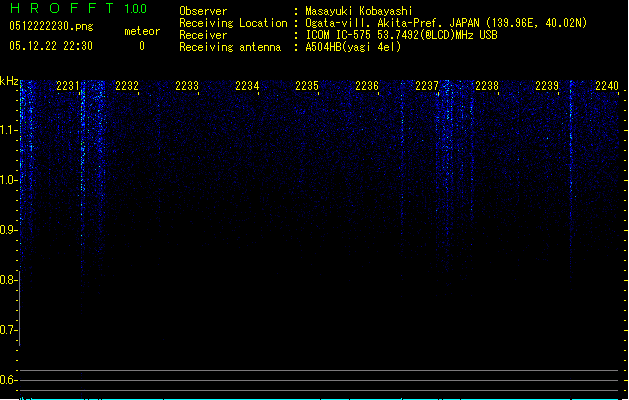Click time marker 2235
The width and height of the screenshot is (629, 400).
307,86
